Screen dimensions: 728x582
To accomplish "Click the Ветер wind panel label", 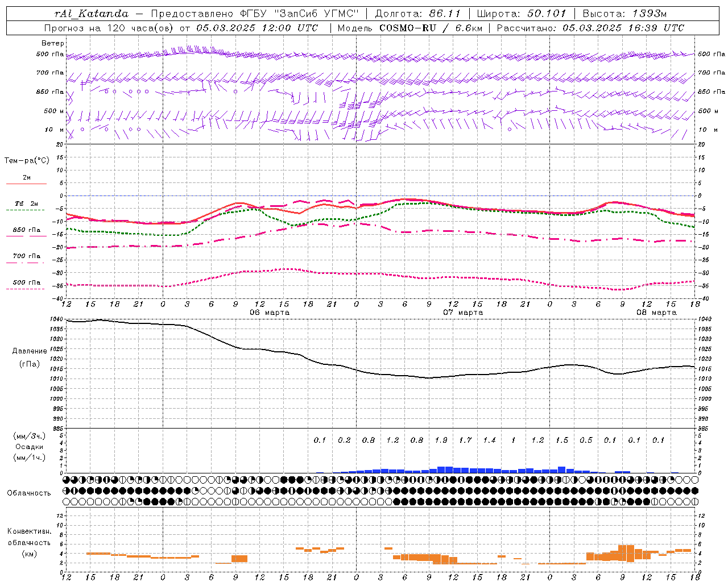I will (x=53, y=43).
